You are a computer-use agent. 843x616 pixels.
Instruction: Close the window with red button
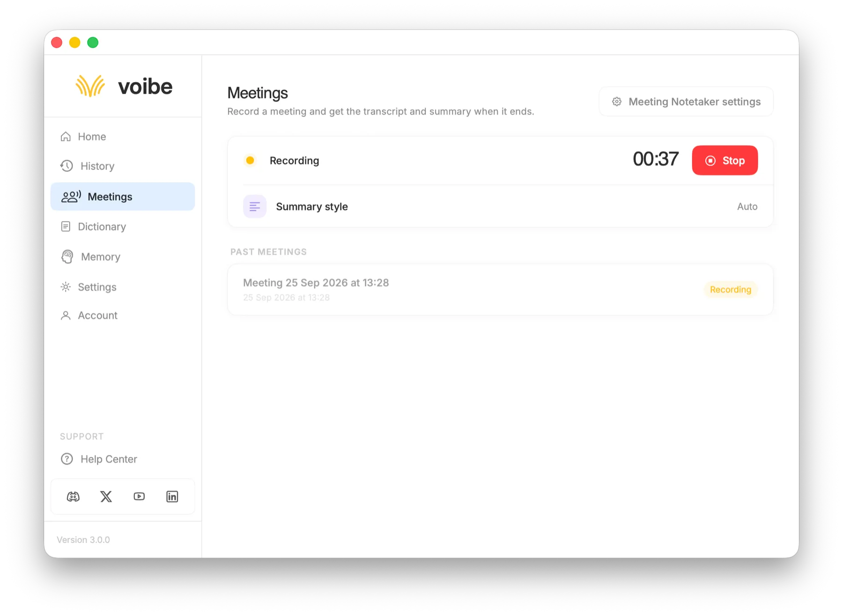click(x=57, y=43)
